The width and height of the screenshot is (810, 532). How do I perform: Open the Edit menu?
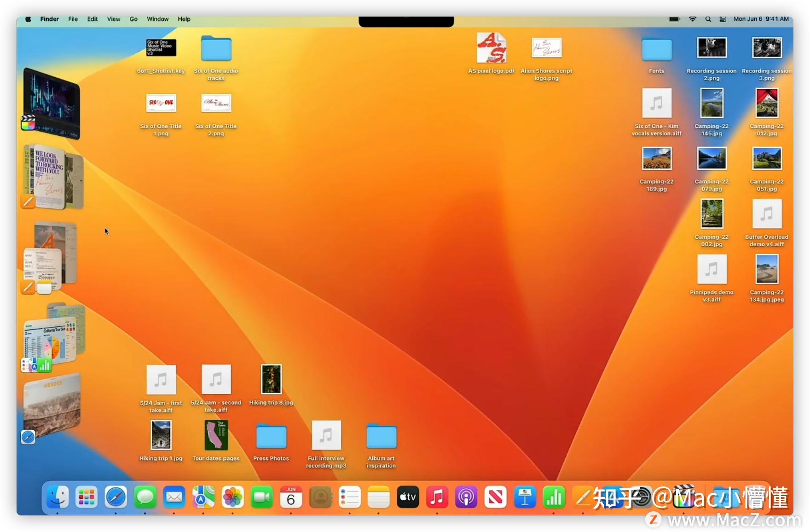pyautogui.click(x=93, y=19)
